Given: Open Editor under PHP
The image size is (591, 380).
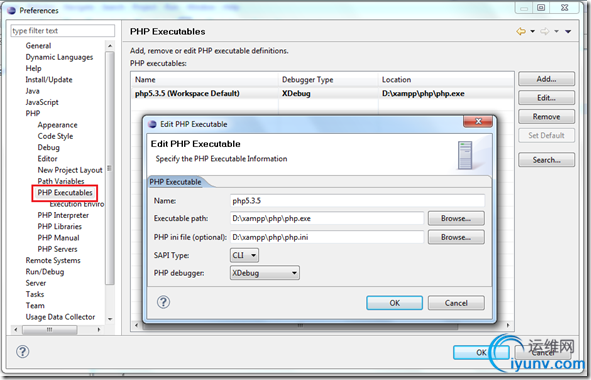Looking at the screenshot, I should 47,159.
